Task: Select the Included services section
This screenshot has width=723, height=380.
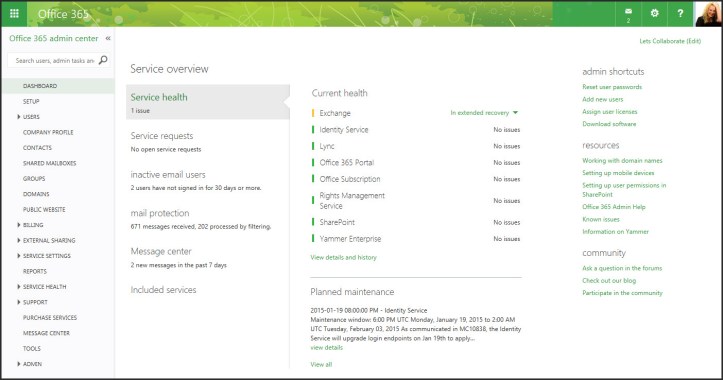Action: pos(163,290)
